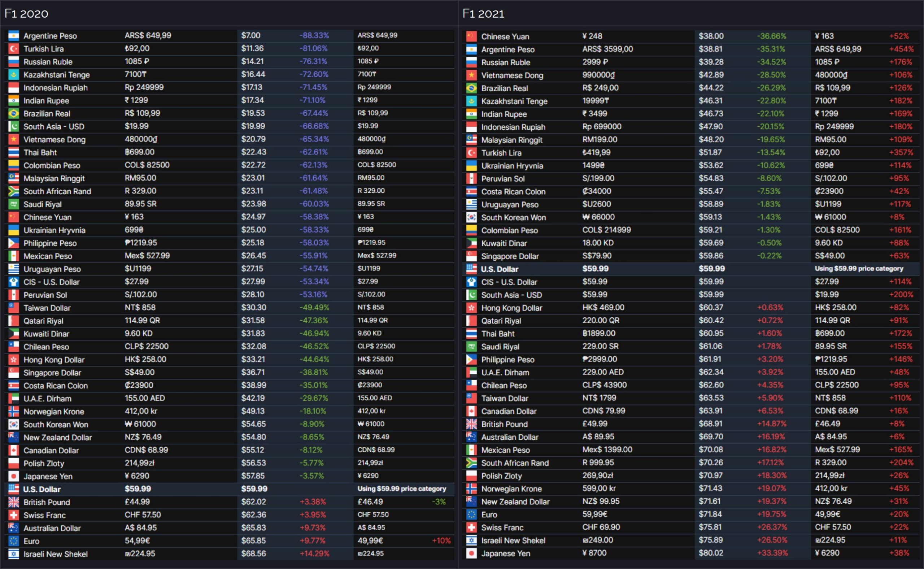
Task: Select Qatari Riyal in the F1 2021 table
Action: (501, 321)
